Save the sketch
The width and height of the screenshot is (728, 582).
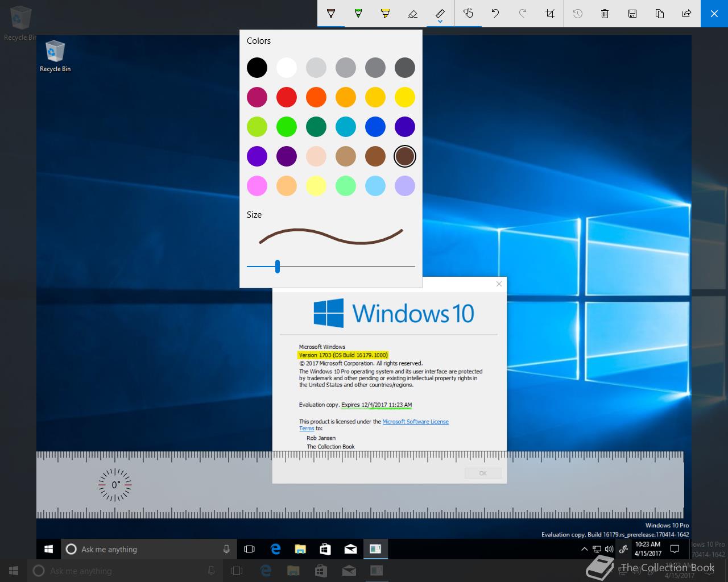[x=632, y=14]
